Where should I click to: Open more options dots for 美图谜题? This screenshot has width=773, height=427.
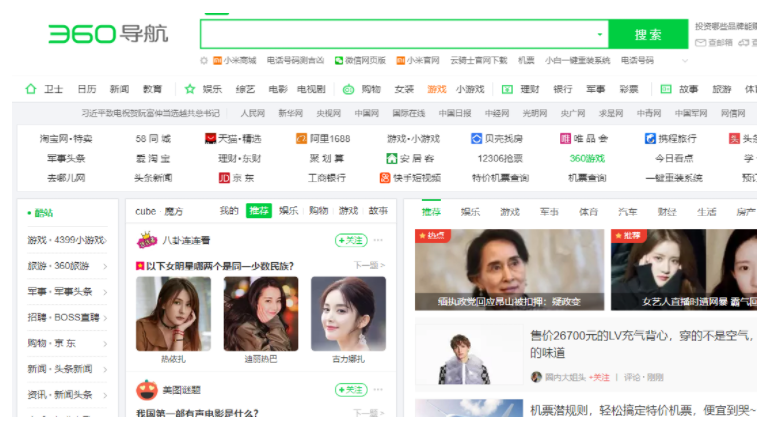[x=378, y=390]
